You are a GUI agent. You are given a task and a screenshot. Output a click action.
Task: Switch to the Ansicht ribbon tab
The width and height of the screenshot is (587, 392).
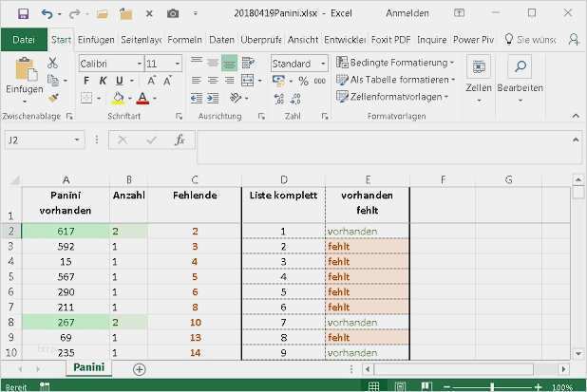click(x=303, y=40)
